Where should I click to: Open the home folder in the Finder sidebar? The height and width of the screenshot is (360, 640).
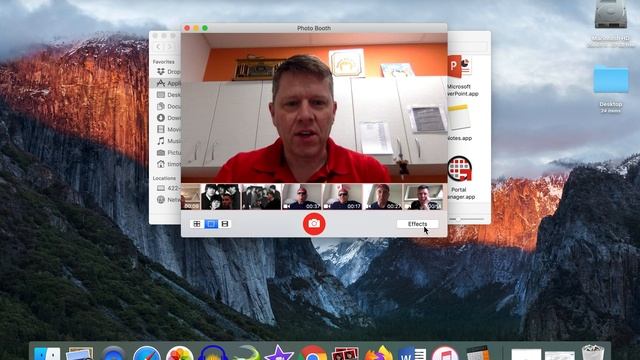(x=168, y=164)
